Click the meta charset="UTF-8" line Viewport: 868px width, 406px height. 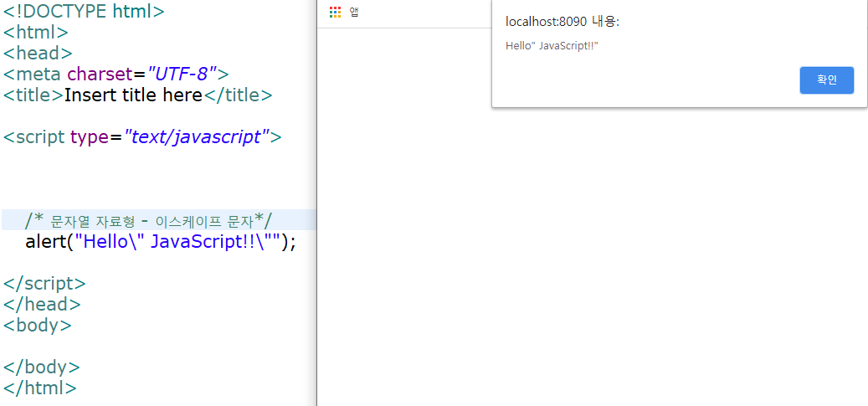point(116,74)
